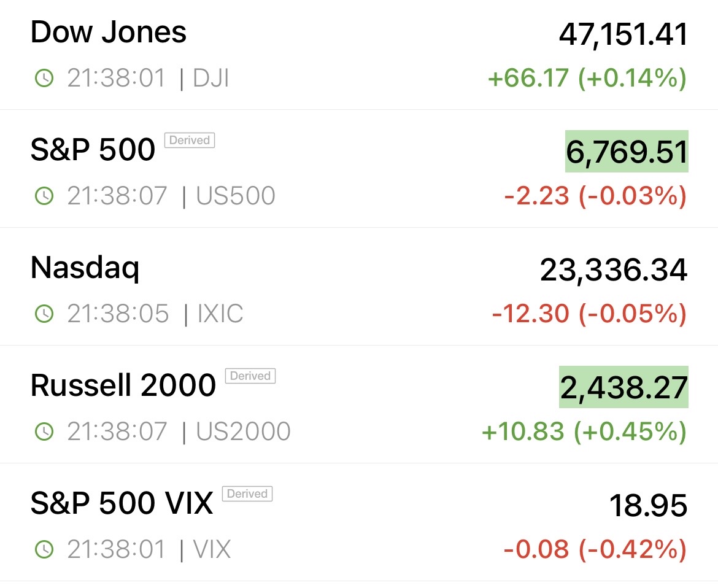Click the Derived badge next to Russell 2000

tap(250, 376)
